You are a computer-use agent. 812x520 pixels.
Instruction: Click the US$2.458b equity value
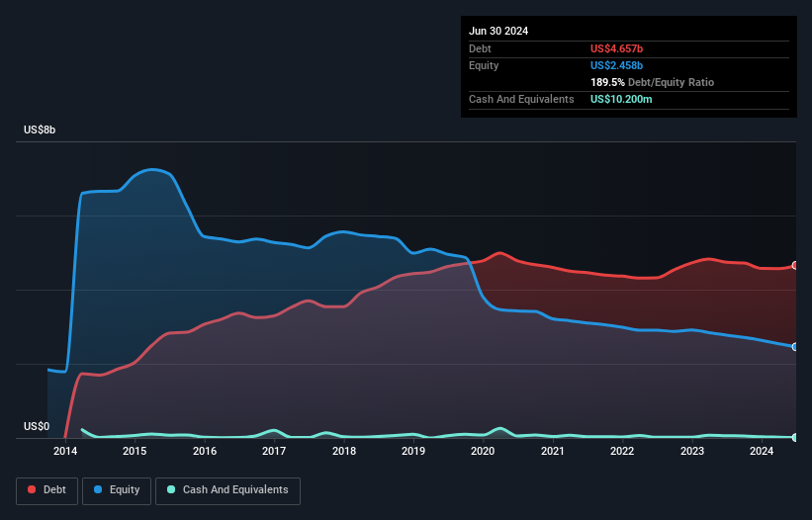(x=616, y=65)
